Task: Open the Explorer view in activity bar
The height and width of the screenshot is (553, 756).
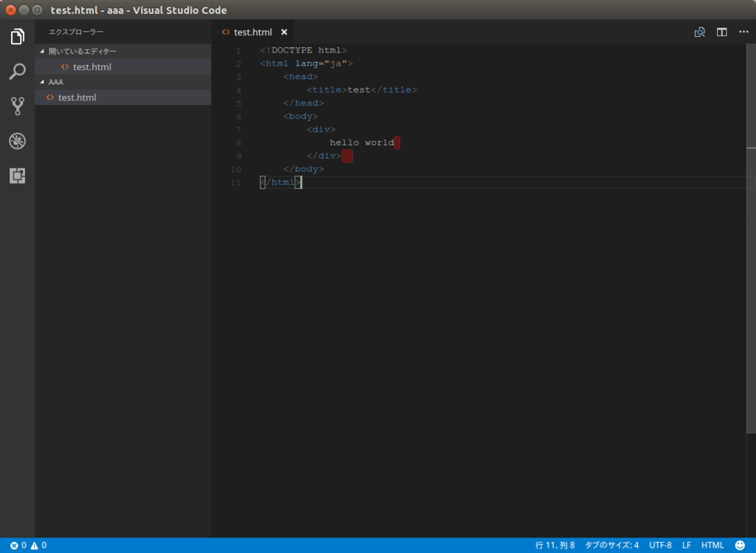Action: point(18,37)
